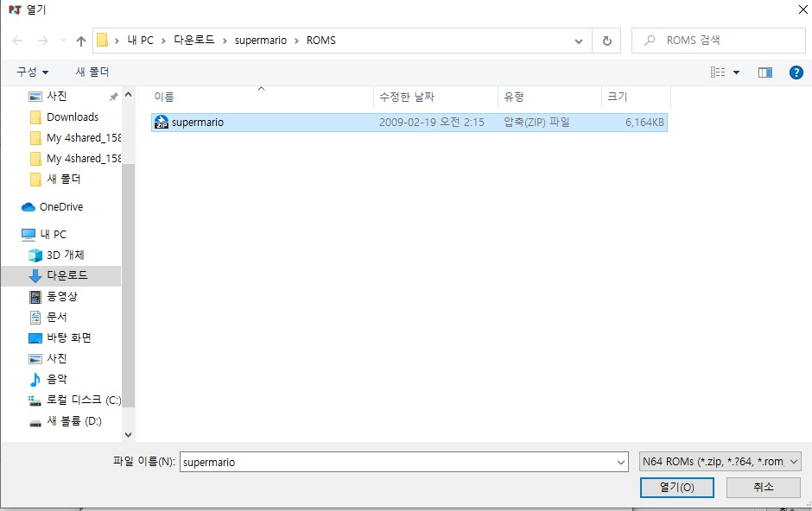Expand the chevron after 다운로드 breadcrumb
This screenshot has height=511, width=812.
coord(225,41)
